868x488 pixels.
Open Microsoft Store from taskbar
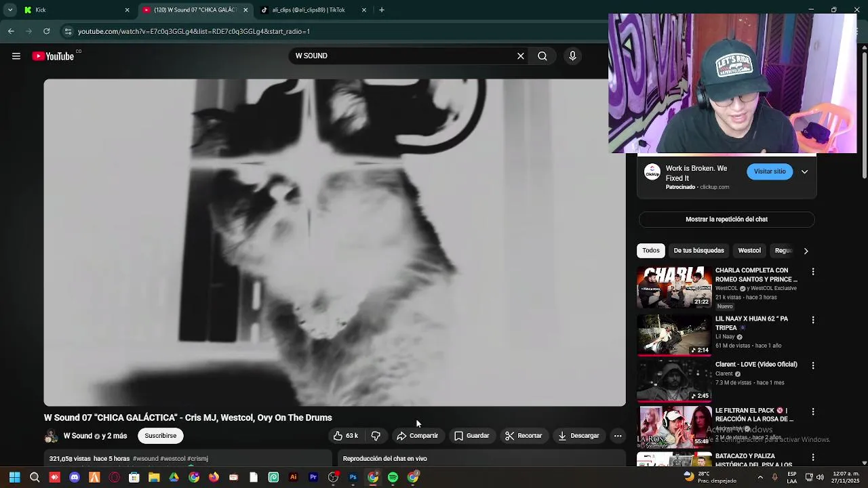134,478
